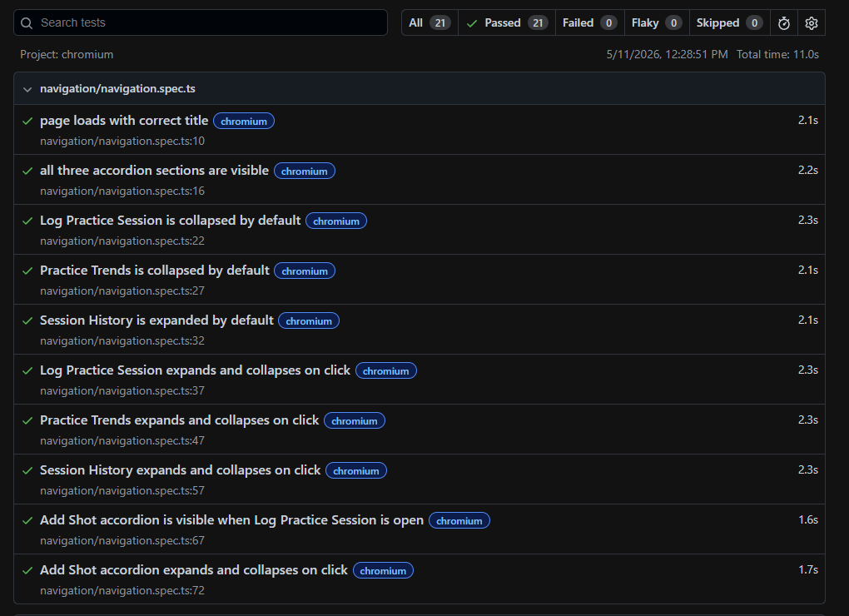Click checkmark beside 'Add Shot accordion expands and collapses'
Image resolution: width=849 pixels, height=616 pixels.
(x=27, y=570)
